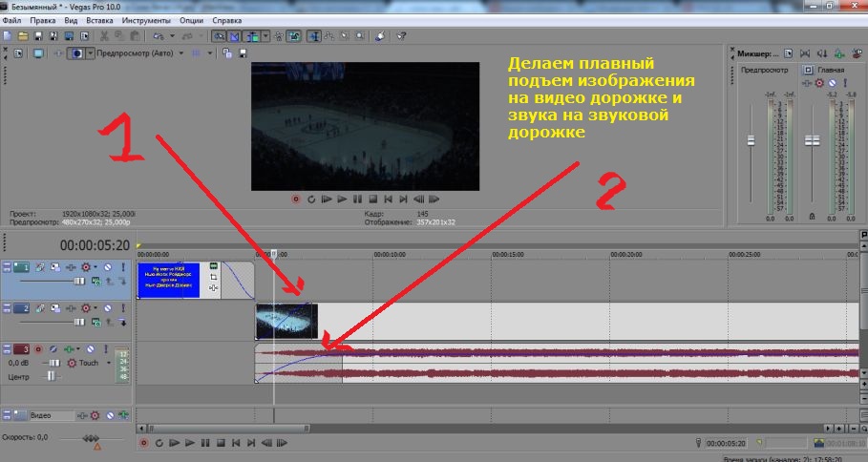The image size is (868, 462).
Task: Open the Правка menu
Action: (43, 20)
